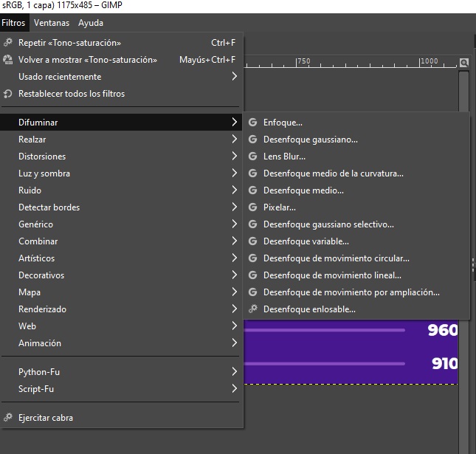Choose Desenfoque variable... filter
Image resolution: width=476 pixels, height=454 pixels.
(356, 241)
